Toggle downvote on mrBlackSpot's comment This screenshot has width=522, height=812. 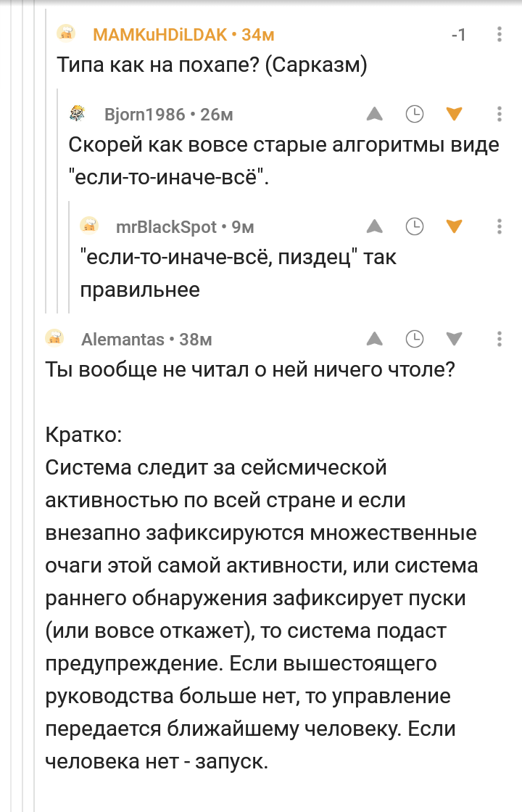[454, 226]
